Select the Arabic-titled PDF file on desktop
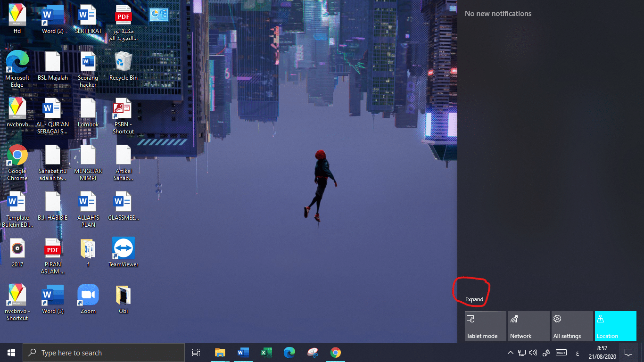This screenshot has height=362, width=644. click(x=123, y=23)
